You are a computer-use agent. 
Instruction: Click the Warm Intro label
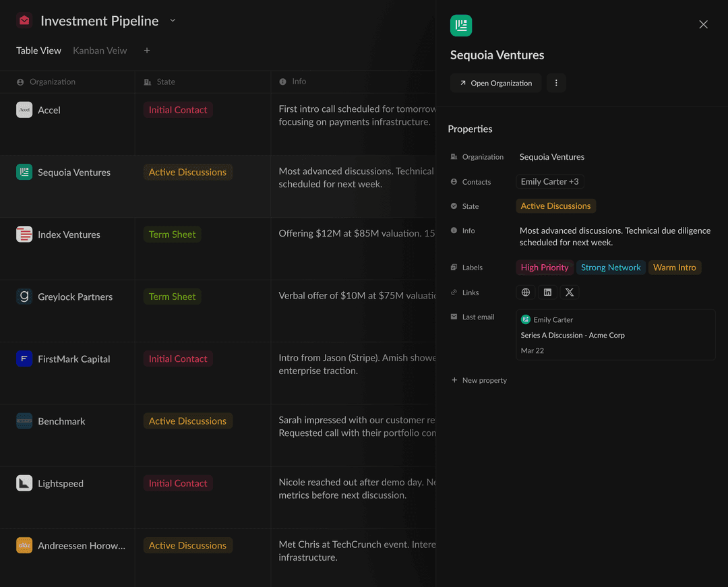675,268
